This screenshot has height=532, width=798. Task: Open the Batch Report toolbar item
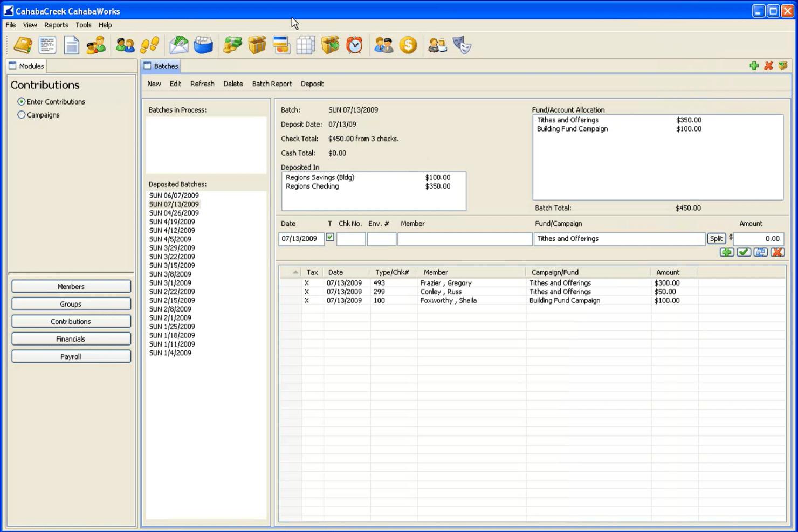(x=272, y=84)
